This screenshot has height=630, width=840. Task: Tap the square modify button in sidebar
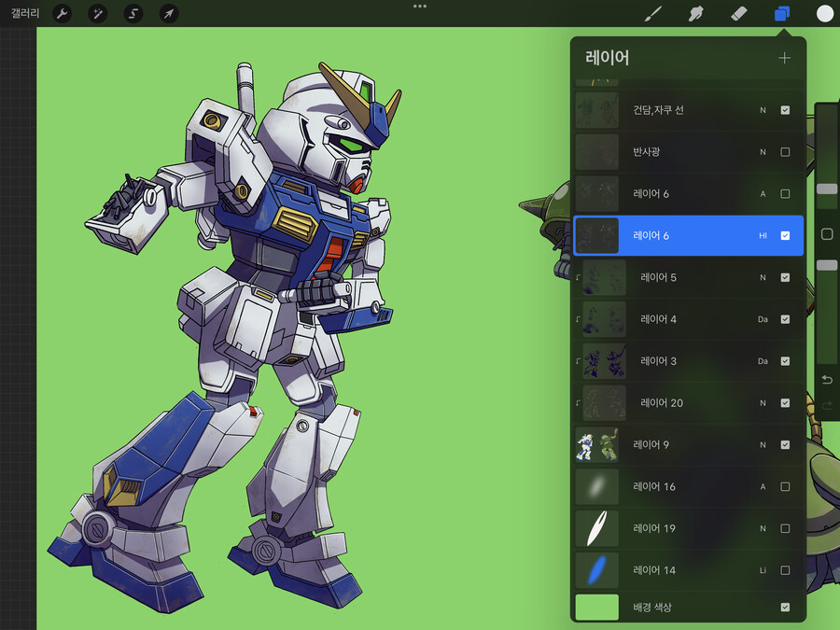tap(827, 233)
